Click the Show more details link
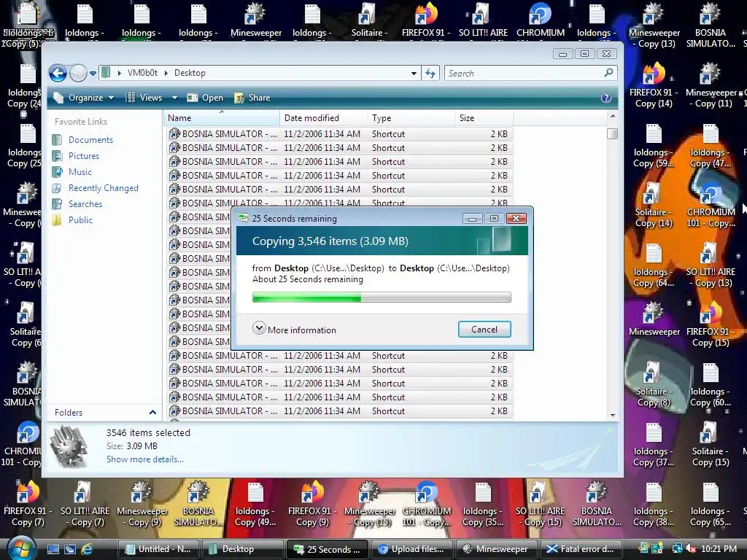This screenshot has width=747, height=560. [145, 459]
